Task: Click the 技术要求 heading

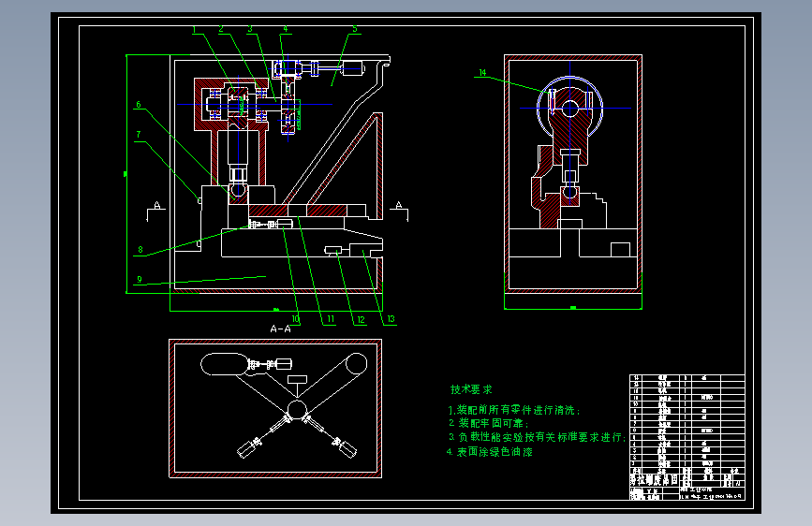Action: point(471,389)
